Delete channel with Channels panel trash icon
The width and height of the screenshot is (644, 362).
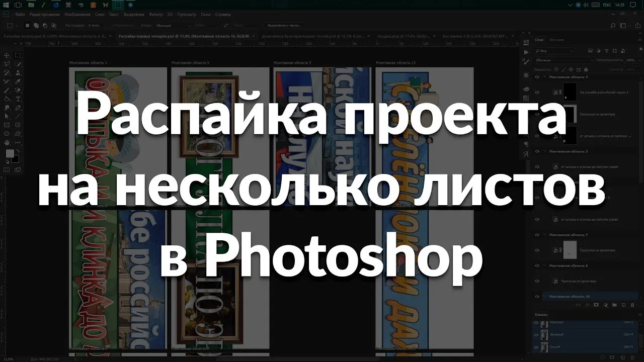click(632, 356)
